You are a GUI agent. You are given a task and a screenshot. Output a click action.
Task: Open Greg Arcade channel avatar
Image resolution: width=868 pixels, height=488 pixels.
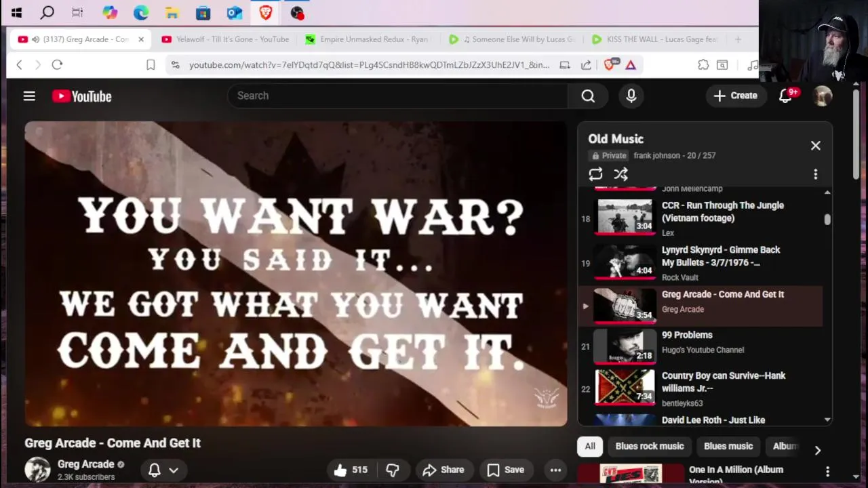pyautogui.click(x=37, y=469)
